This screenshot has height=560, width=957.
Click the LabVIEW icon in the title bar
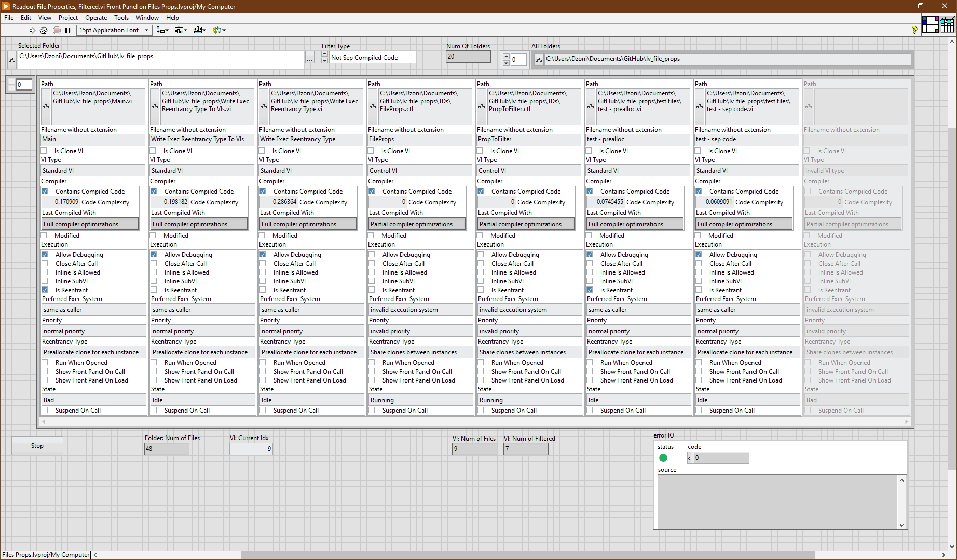click(6, 6)
